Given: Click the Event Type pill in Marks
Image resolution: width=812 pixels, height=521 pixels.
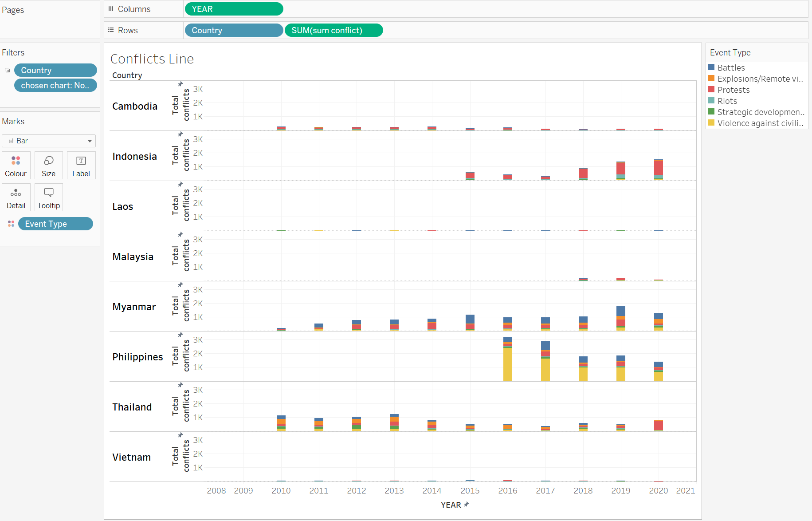Looking at the screenshot, I should click(x=55, y=224).
